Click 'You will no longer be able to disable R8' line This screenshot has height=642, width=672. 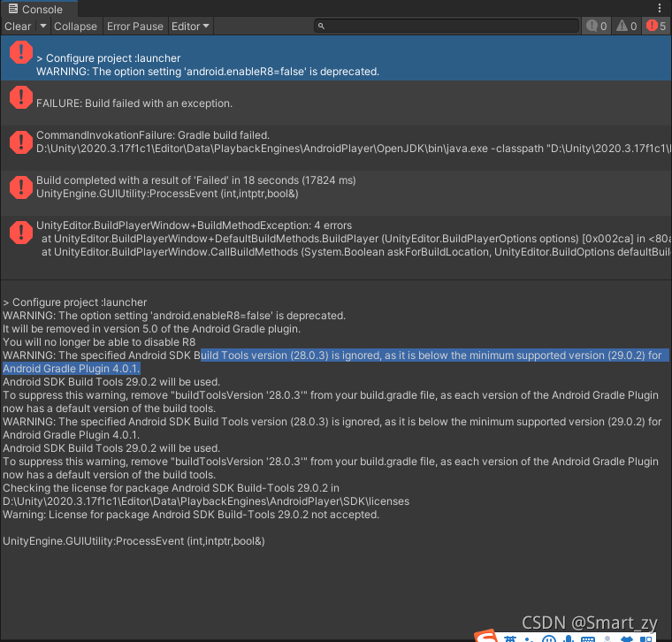[99, 342]
